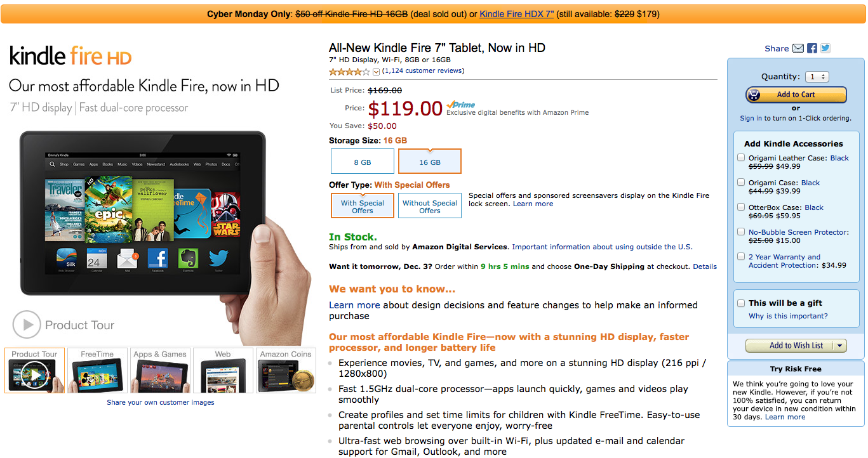
Task: Share on Twitter bird icon
Action: point(825,48)
